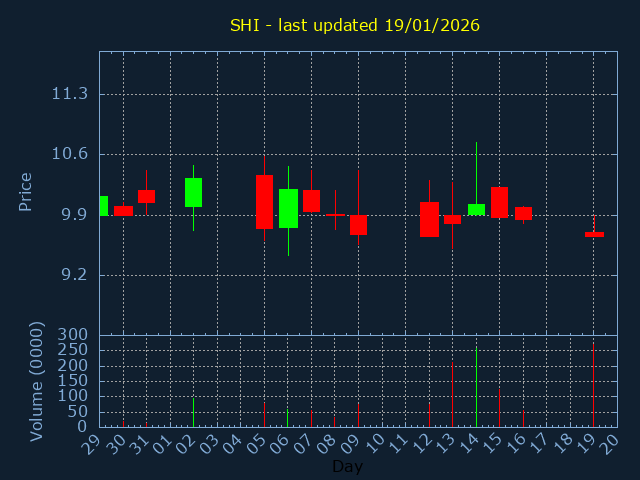Screen dimensions: 640x480
Task: Select the red candlestick on day 09
Action: pos(358,225)
